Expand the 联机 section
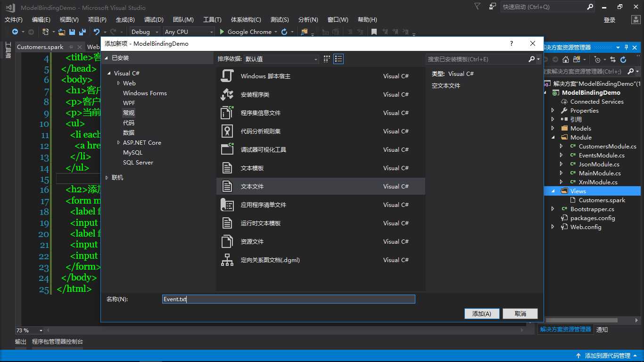The height and width of the screenshot is (362, 644). 107,177
